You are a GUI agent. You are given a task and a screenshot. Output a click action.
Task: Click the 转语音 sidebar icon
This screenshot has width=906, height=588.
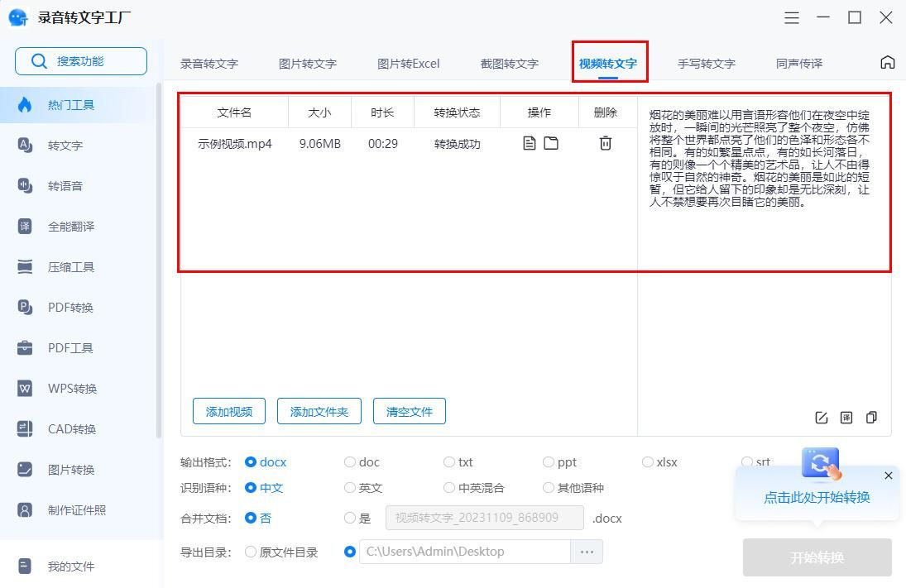tap(25, 185)
